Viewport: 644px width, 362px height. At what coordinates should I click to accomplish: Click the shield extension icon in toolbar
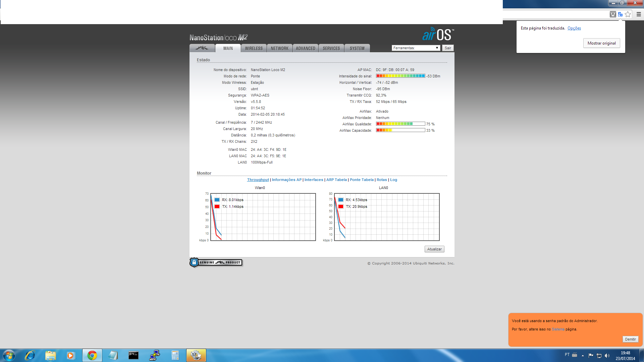(x=613, y=14)
